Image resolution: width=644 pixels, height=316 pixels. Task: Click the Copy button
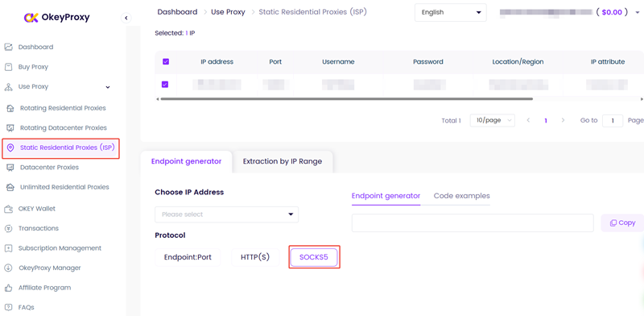622,222
